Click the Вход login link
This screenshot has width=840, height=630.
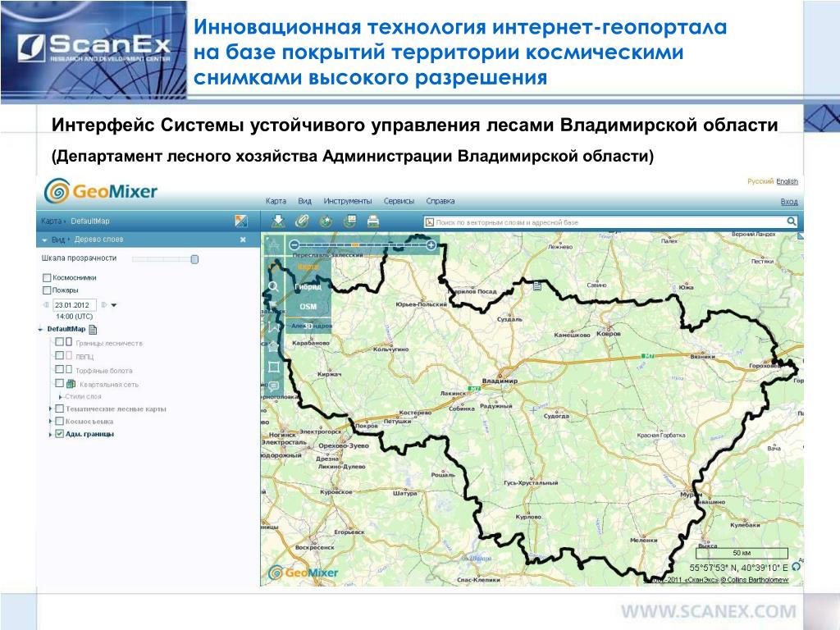click(x=789, y=202)
